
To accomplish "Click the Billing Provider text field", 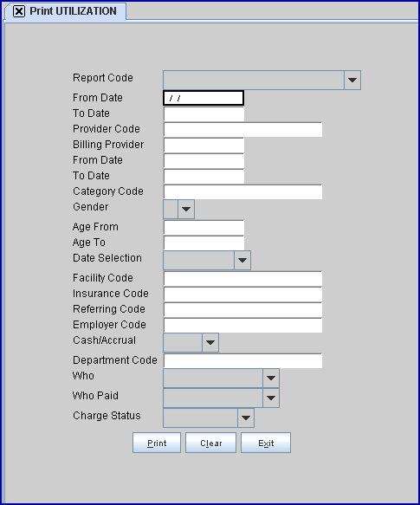I will pyautogui.click(x=204, y=145).
